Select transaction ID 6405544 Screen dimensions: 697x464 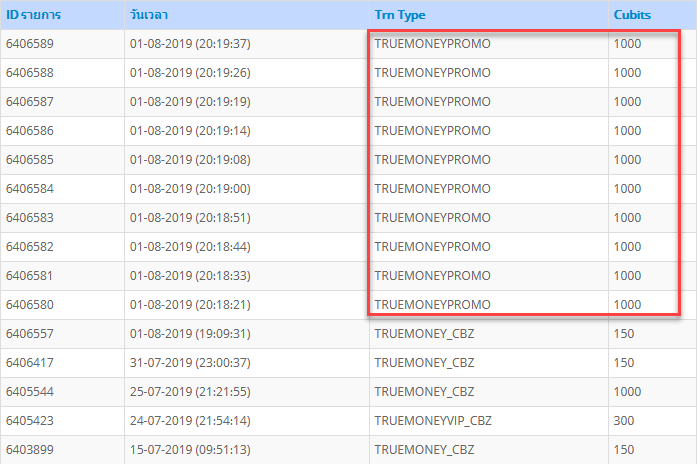coord(30,392)
